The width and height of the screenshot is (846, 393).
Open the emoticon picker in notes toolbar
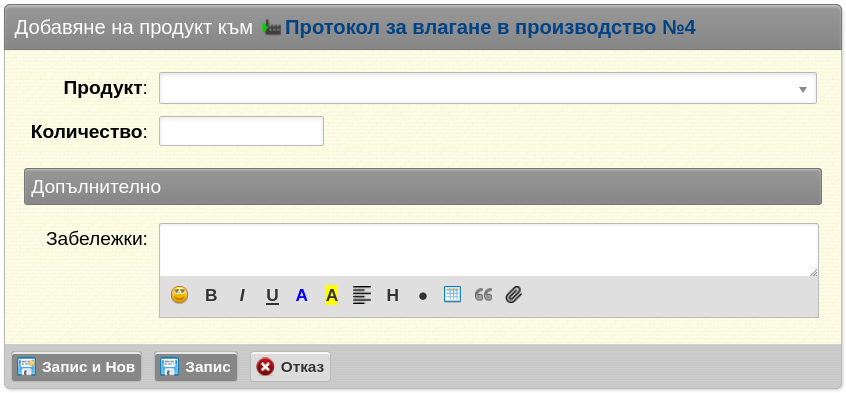pyautogui.click(x=180, y=295)
